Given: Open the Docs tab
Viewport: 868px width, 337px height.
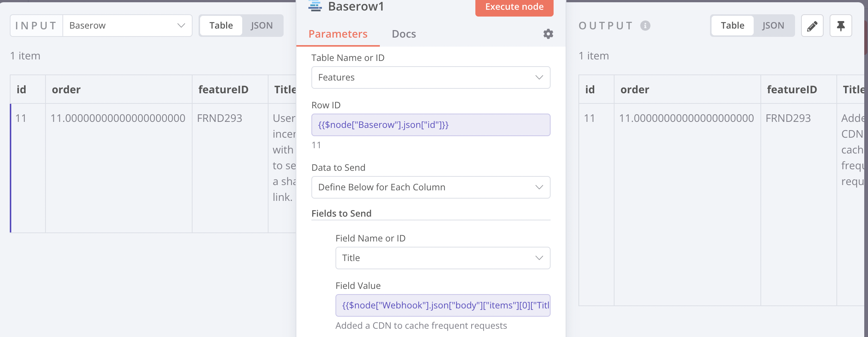Looking at the screenshot, I should coord(404,34).
